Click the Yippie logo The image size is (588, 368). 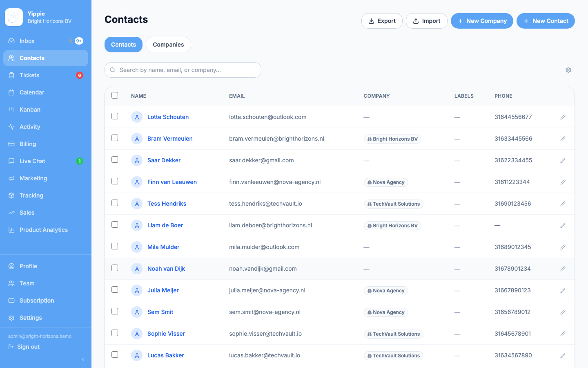[x=14, y=17]
